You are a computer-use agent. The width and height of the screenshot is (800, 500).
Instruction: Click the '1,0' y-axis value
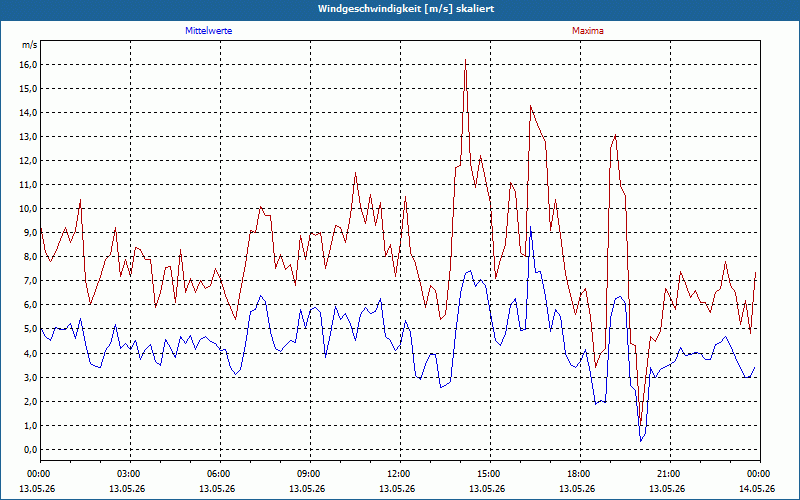pos(30,425)
